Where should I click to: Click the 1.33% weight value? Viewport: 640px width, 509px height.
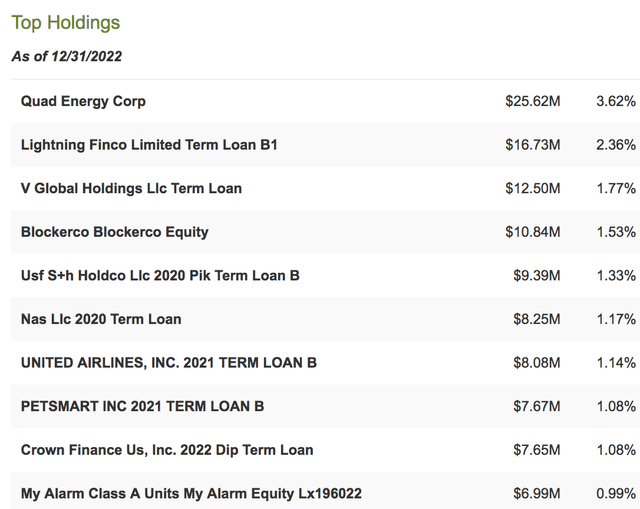[x=616, y=276]
